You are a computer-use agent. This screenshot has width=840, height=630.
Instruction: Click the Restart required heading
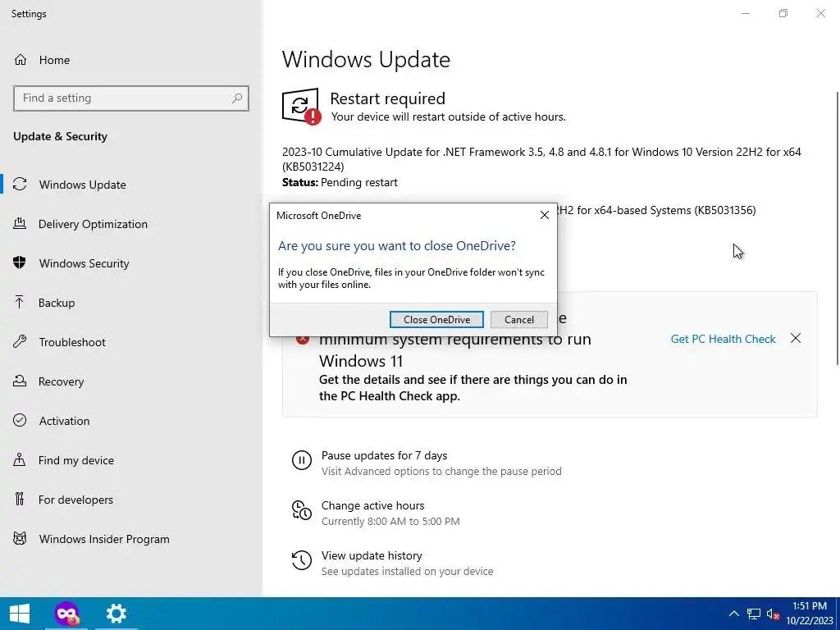(387, 98)
